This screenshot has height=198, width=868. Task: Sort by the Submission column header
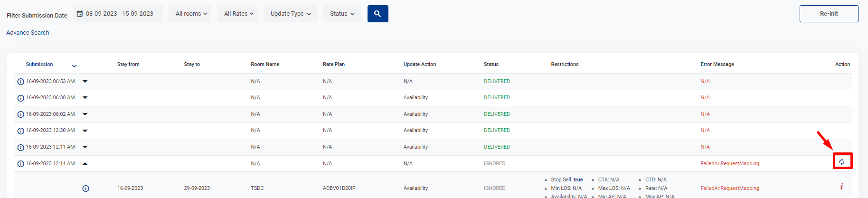coord(39,64)
